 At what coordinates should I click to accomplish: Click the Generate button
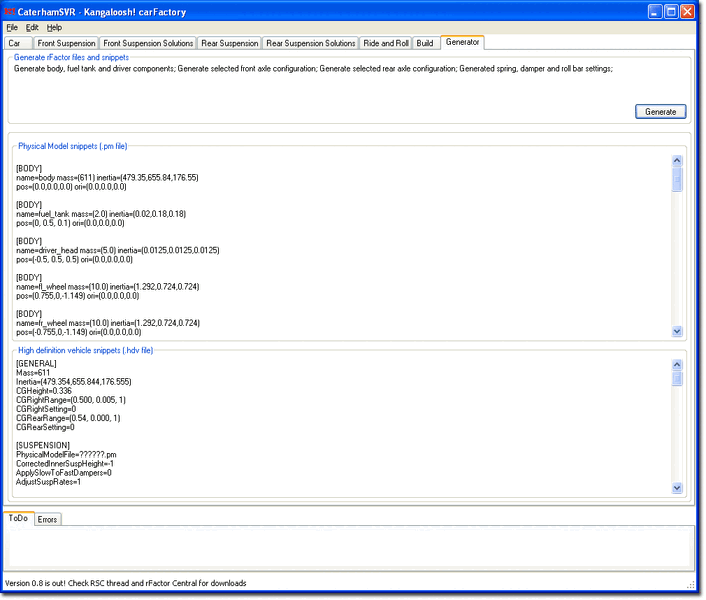(x=661, y=112)
